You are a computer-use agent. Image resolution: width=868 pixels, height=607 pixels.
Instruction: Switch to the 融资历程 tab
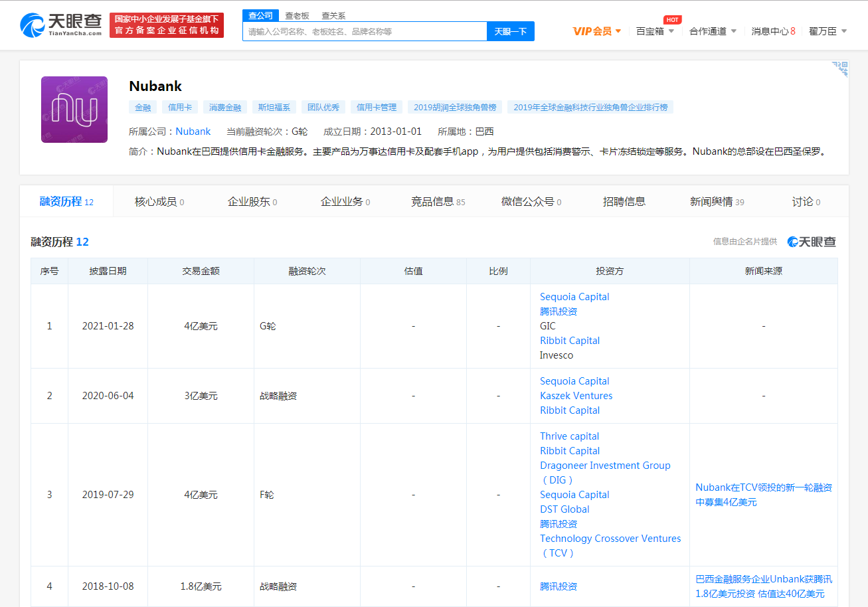[66, 201]
